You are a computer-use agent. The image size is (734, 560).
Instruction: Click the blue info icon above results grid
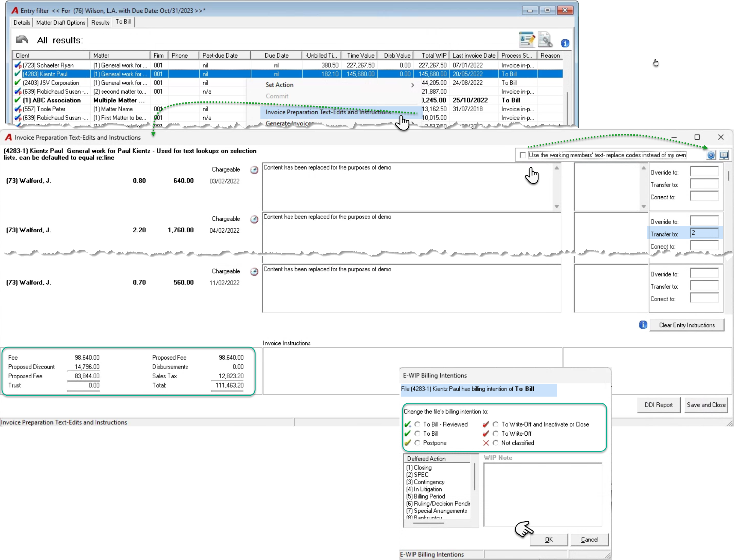[x=565, y=43]
